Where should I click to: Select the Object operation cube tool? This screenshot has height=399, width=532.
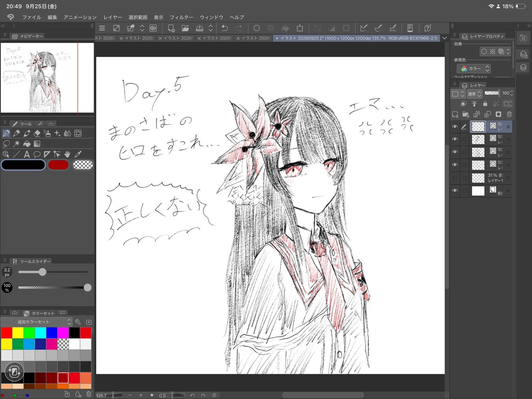pyautogui.click(x=6, y=154)
